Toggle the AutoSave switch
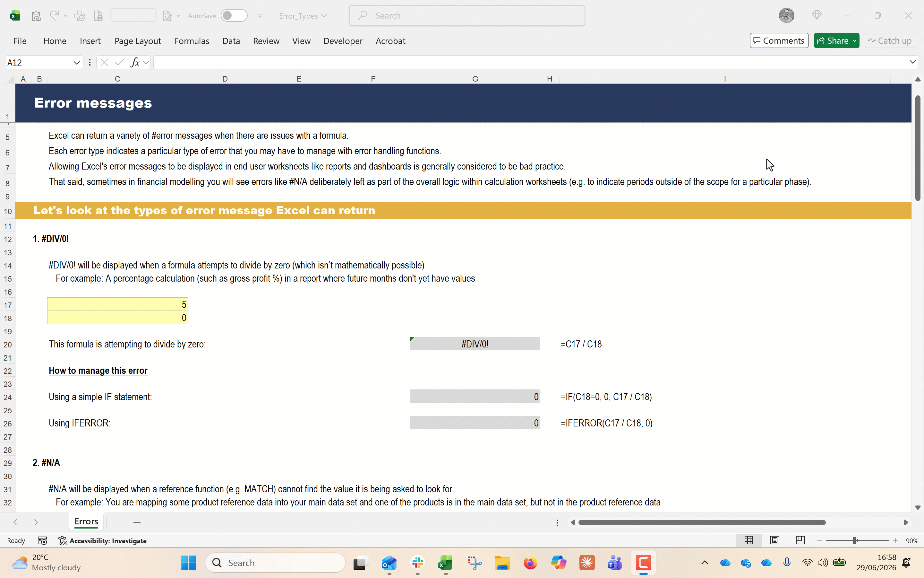This screenshot has width=924, height=578. (x=234, y=16)
